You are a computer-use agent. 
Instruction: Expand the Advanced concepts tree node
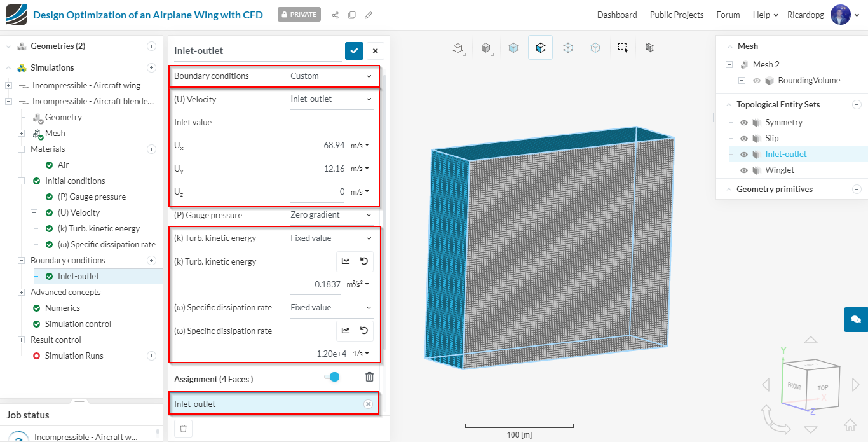point(21,292)
